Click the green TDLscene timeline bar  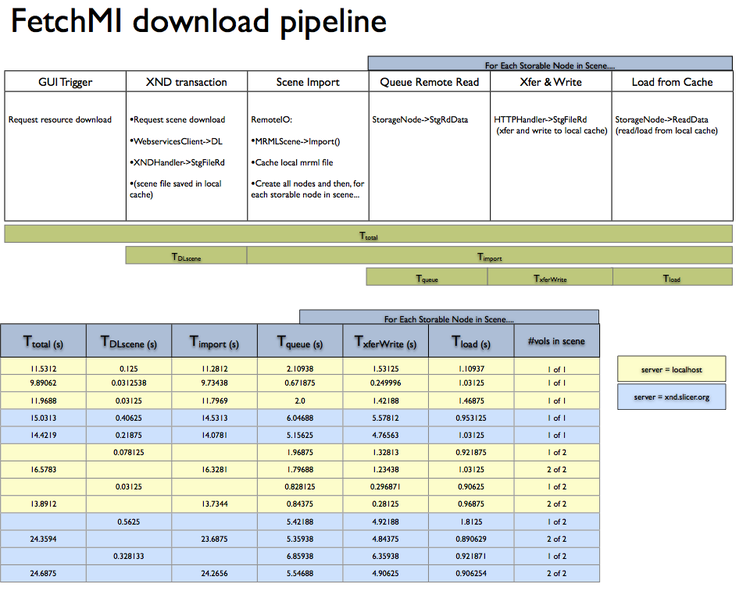pyautogui.click(x=186, y=256)
